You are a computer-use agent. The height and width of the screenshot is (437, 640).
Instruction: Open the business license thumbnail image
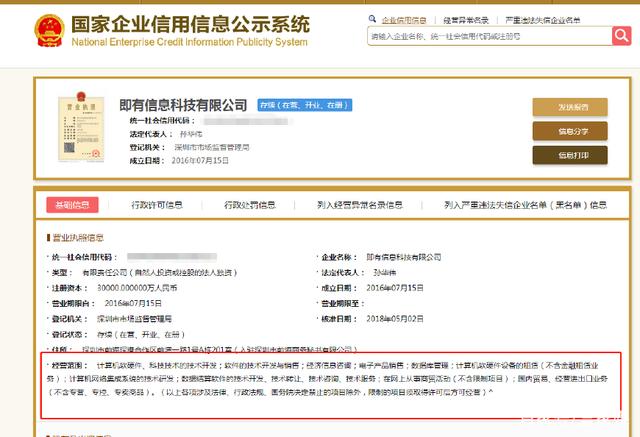tap(81, 126)
